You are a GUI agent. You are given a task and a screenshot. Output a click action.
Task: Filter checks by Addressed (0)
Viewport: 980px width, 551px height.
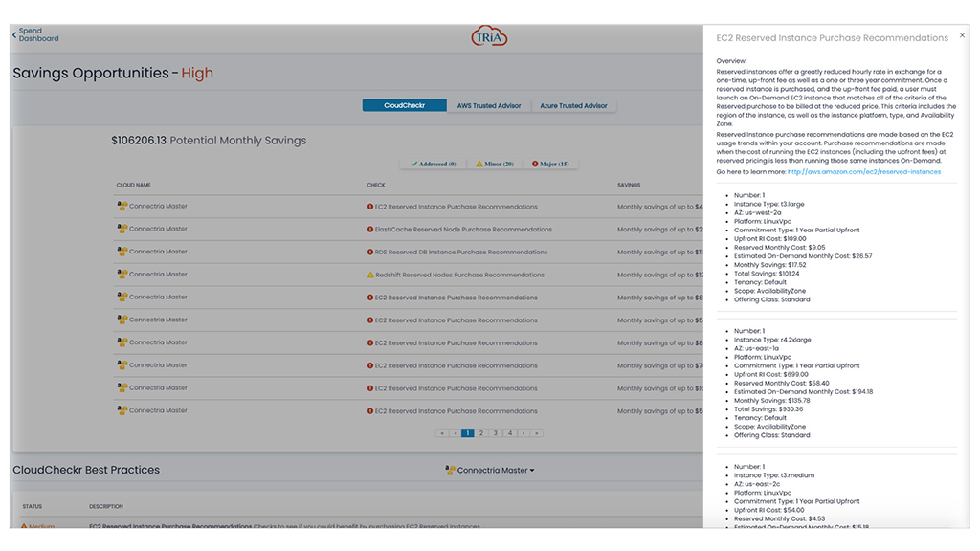click(433, 164)
